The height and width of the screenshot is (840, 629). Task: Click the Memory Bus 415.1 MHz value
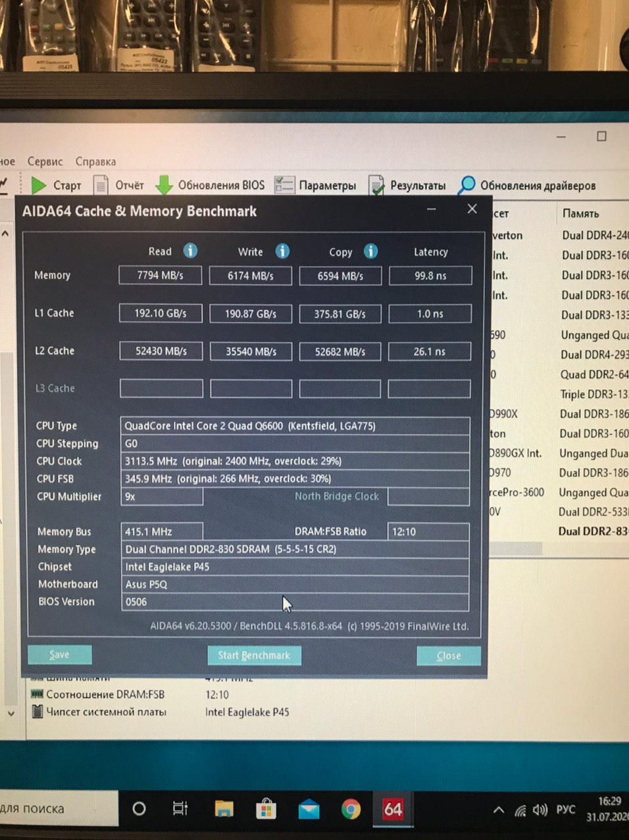[x=162, y=531]
